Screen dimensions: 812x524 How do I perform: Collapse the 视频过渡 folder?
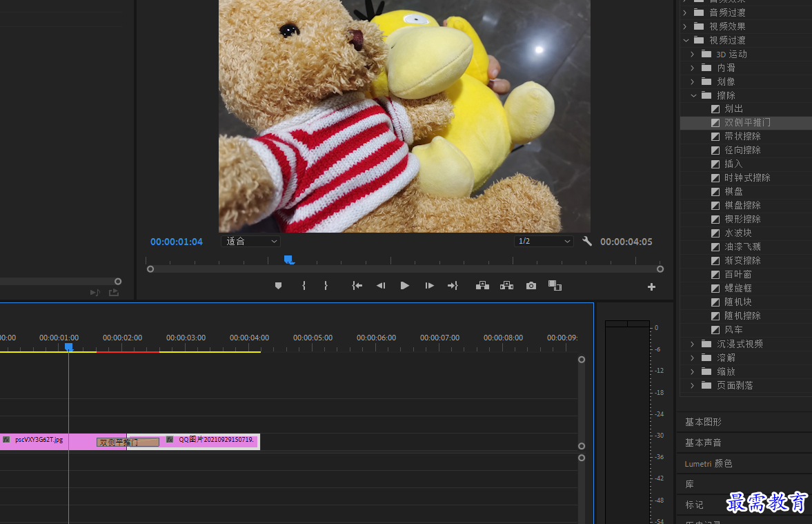686,41
